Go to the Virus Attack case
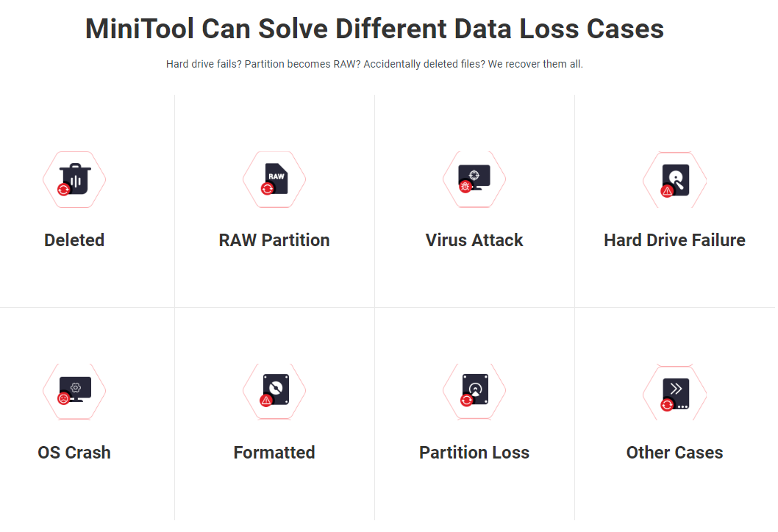Image resolution: width=778 pixels, height=532 pixels. point(474,240)
